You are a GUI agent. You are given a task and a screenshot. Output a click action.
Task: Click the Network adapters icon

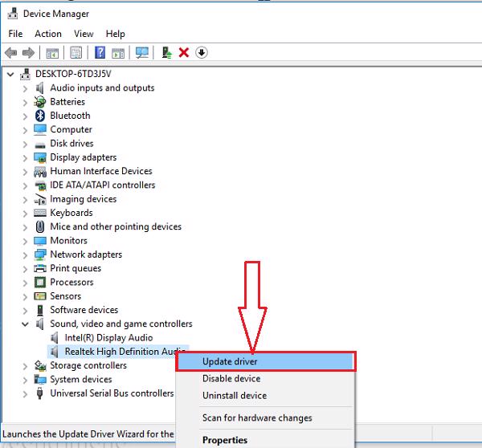(40, 255)
